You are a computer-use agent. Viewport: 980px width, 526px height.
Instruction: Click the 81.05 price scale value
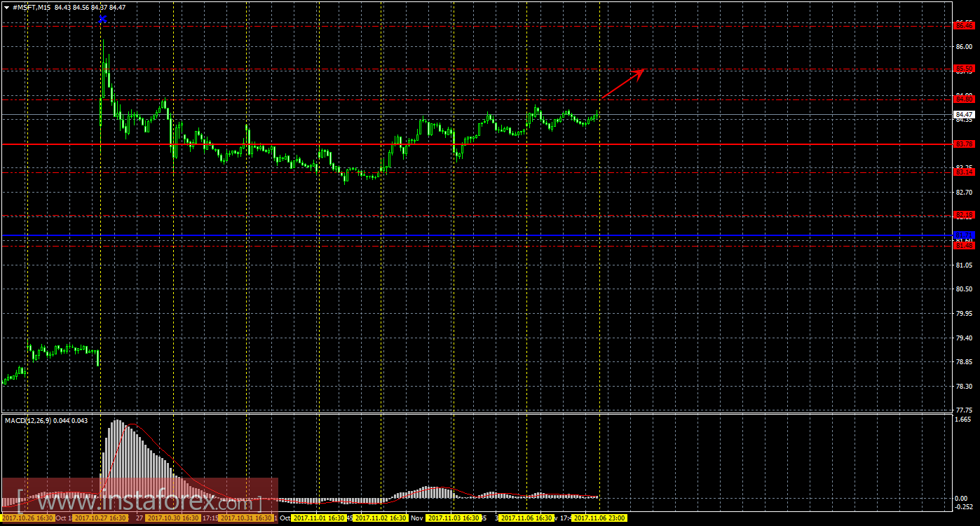point(964,265)
